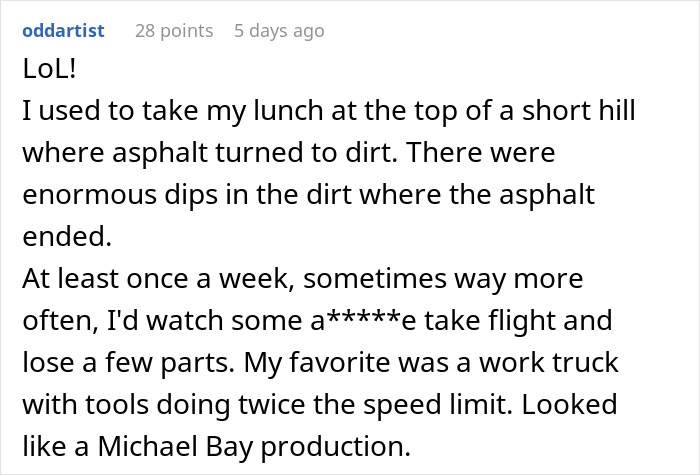Click the word Looked
The height and width of the screenshot is (475, 700).
pyautogui.click(x=569, y=404)
